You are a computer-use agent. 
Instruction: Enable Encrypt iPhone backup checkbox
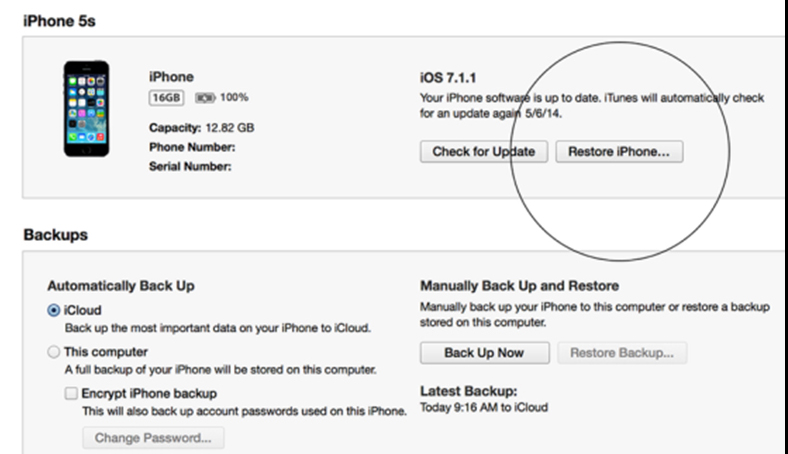coord(72,393)
